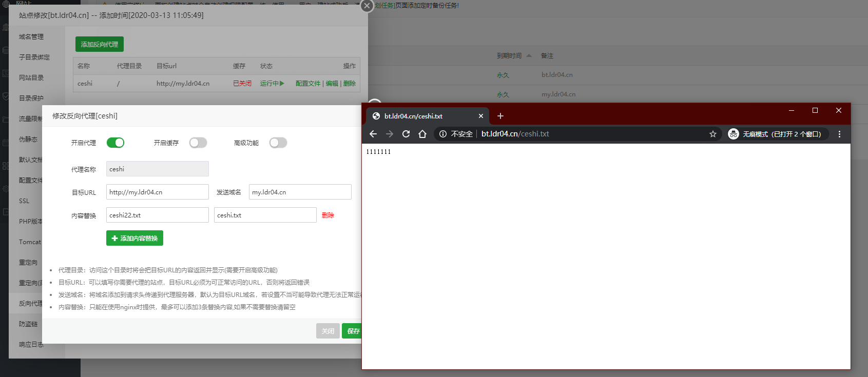Enable the 高级功能 switch

pos(278,143)
